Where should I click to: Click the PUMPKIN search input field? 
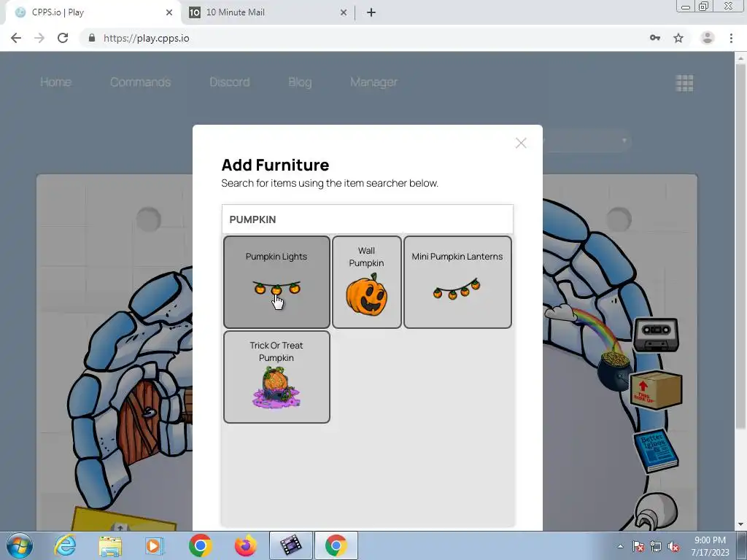tap(368, 219)
